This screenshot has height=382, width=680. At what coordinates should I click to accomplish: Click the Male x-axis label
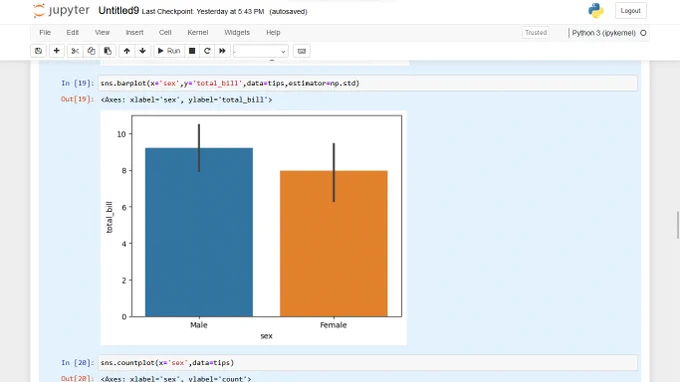tap(199, 325)
